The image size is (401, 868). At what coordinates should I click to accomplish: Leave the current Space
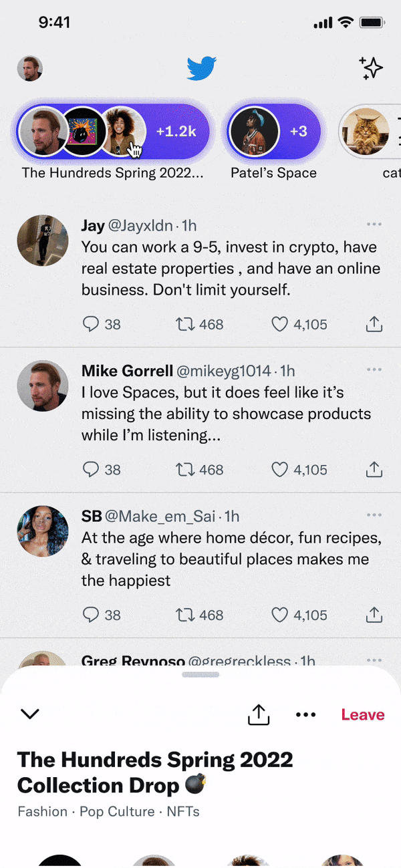362,714
